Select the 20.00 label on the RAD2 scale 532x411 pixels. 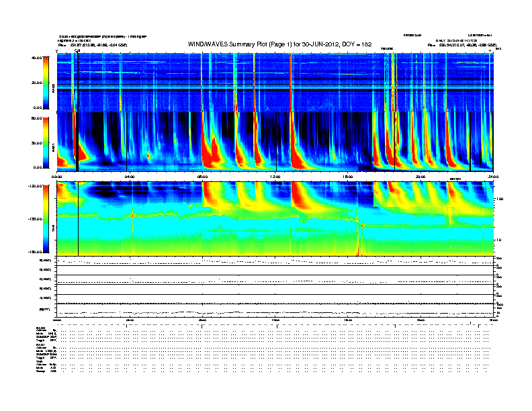[36, 83]
